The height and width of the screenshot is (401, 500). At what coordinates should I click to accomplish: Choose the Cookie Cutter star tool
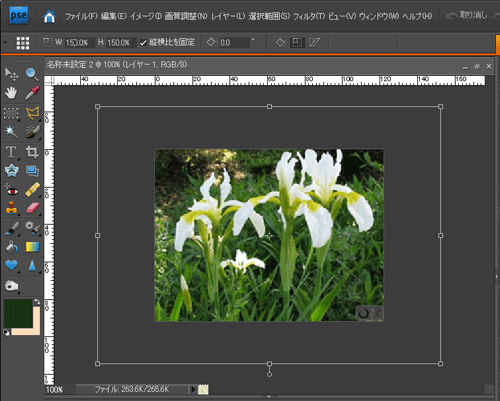tap(11, 171)
